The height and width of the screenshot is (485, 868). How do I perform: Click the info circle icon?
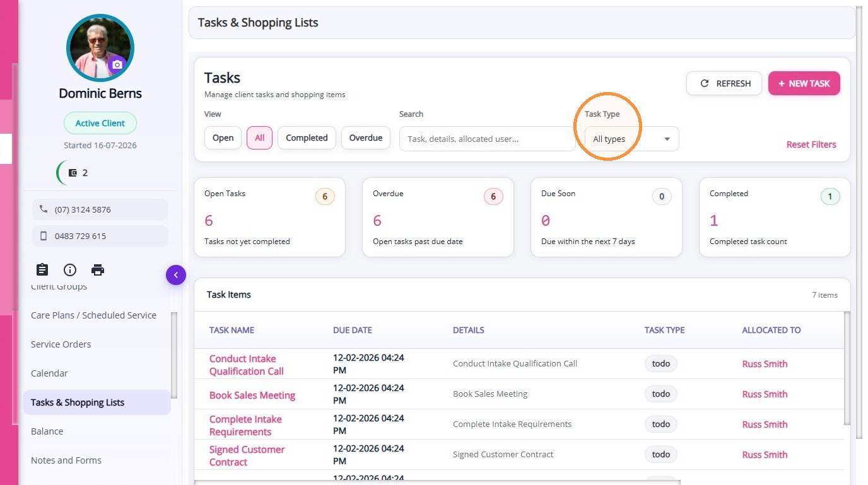tap(70, 270)
